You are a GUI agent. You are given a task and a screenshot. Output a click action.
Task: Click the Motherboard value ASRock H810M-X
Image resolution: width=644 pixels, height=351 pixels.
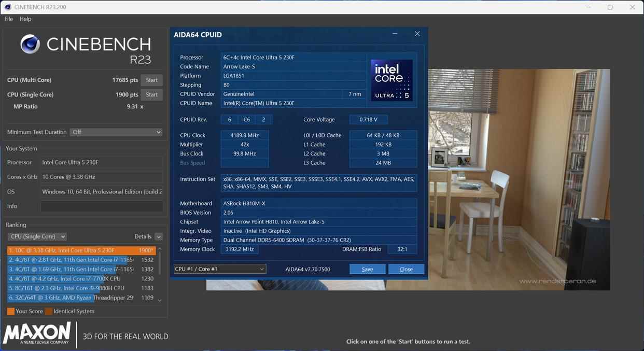(319, 203)
